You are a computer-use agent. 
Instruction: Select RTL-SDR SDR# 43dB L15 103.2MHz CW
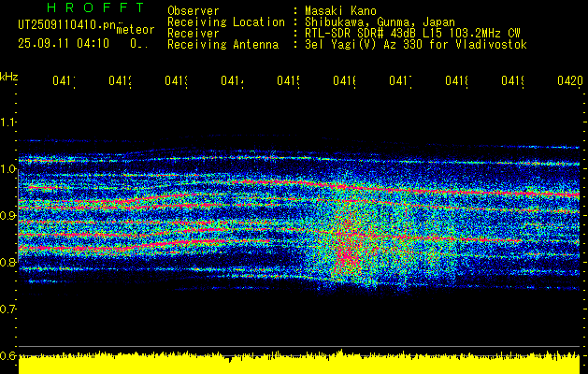(412, 34)
